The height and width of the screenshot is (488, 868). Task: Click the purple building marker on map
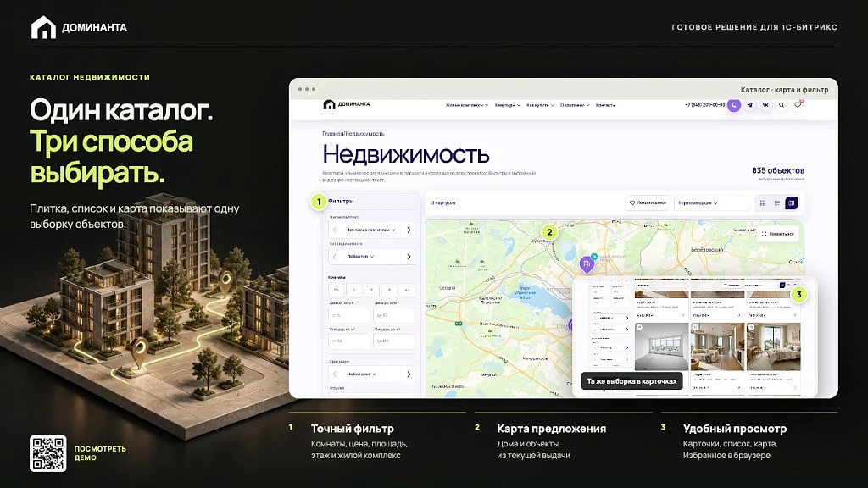tap(587, 264)
